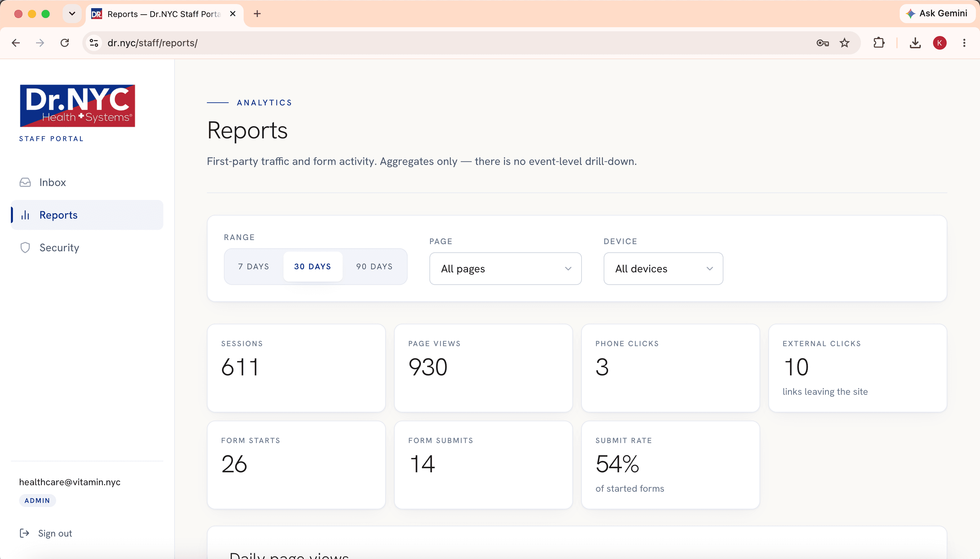
Task: Go forward in browser history
Action: pyautogui.click(x=40, y=43)
